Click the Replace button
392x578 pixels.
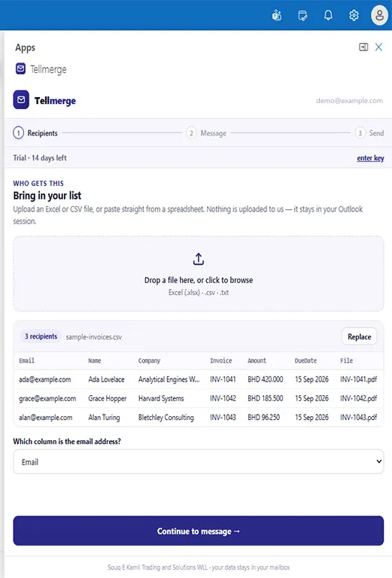359,336
